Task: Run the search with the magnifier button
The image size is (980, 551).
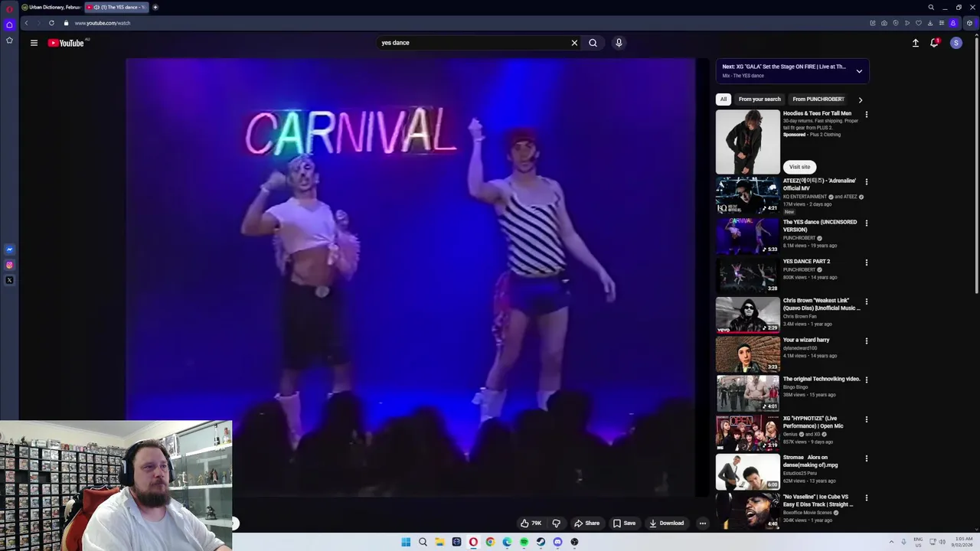Action: (593, 43)
